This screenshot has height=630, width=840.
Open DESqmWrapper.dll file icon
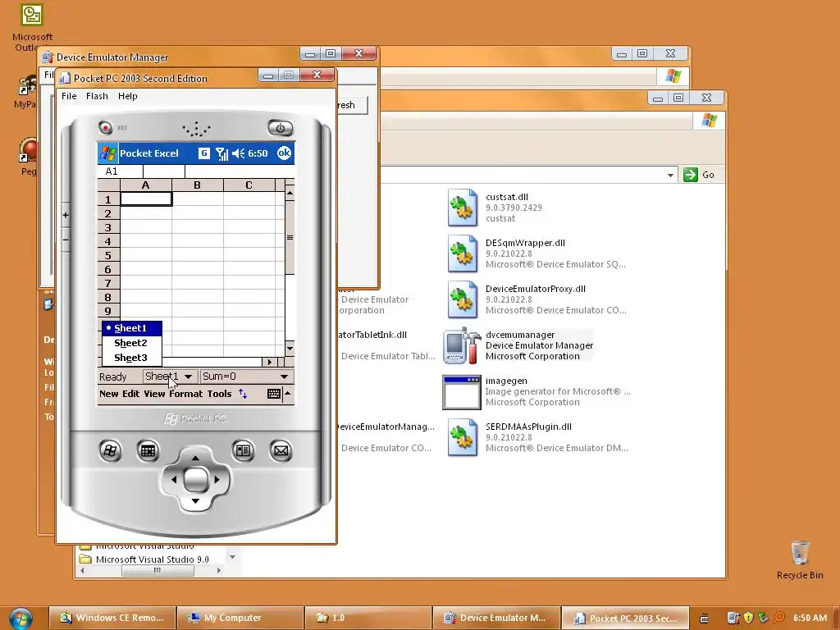point(462,253)
